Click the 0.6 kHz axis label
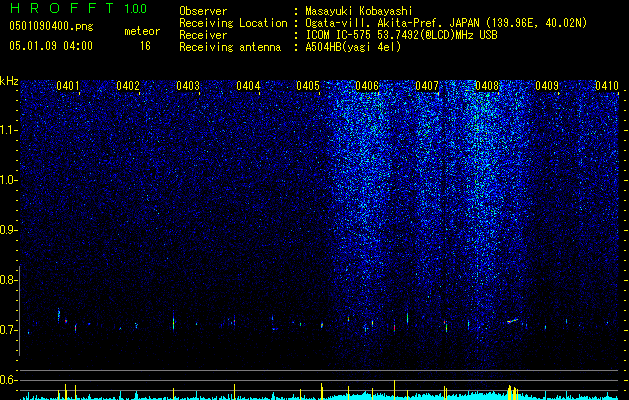 coord(8,380)
